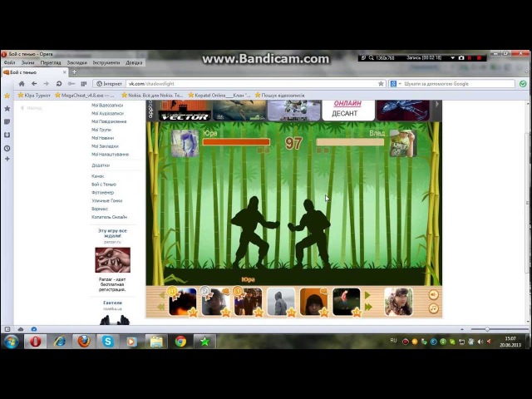Open the Інструменти menu

click(106, 63)
